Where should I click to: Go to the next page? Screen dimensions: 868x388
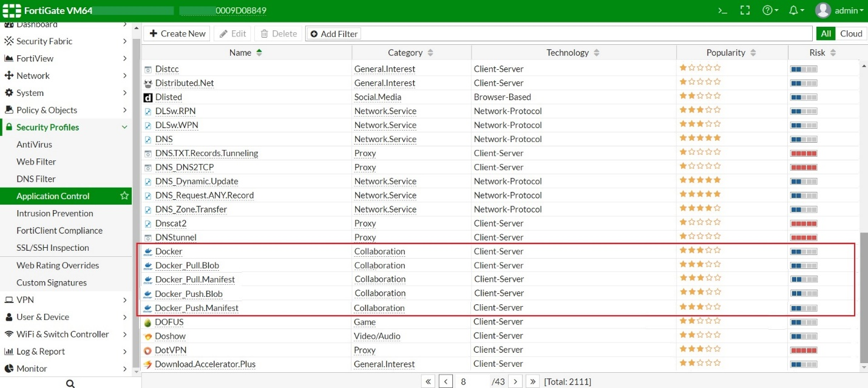(515, 381)
